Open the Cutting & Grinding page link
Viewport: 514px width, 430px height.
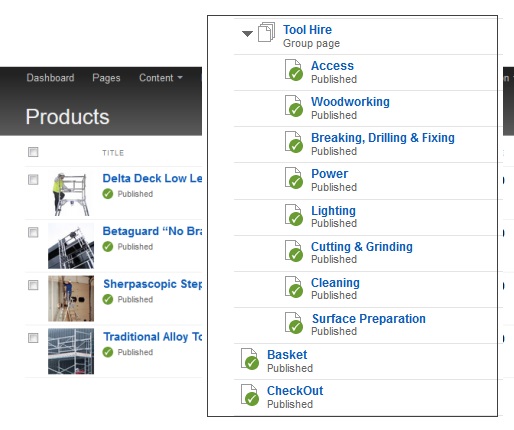tap(362, 247)
